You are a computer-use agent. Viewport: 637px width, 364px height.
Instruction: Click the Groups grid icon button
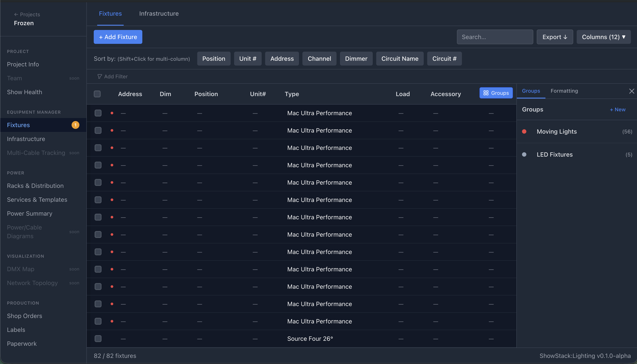(496, 93)
